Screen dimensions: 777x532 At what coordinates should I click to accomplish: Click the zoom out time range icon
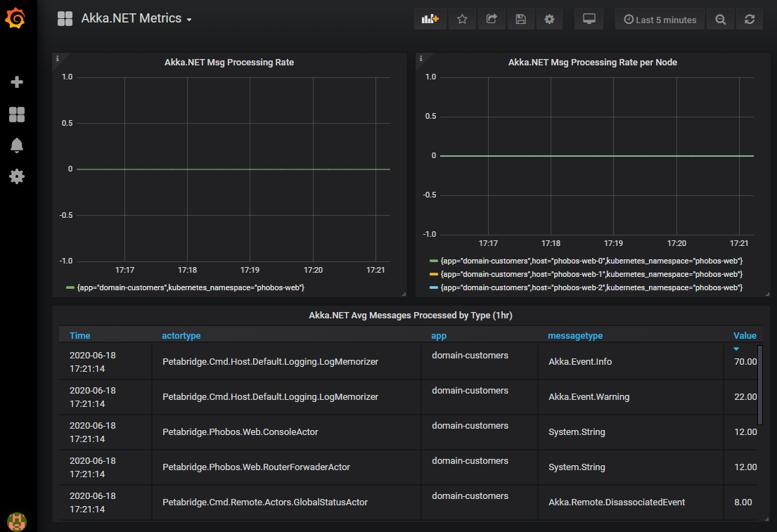(x=721, y=19)
